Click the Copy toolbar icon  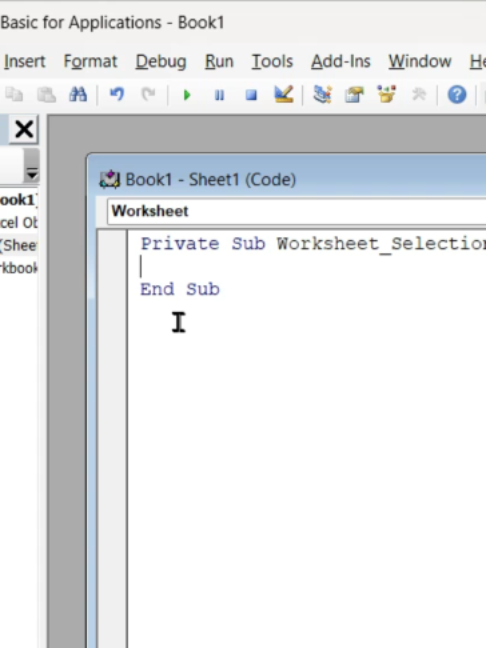14,95
